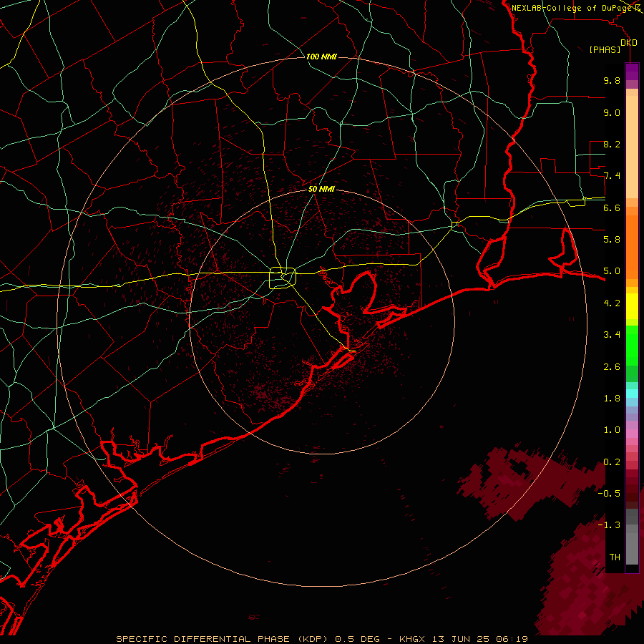Click the 'TH' threshold label on scale
Screen dimensions: 644x644
(615, 557)
